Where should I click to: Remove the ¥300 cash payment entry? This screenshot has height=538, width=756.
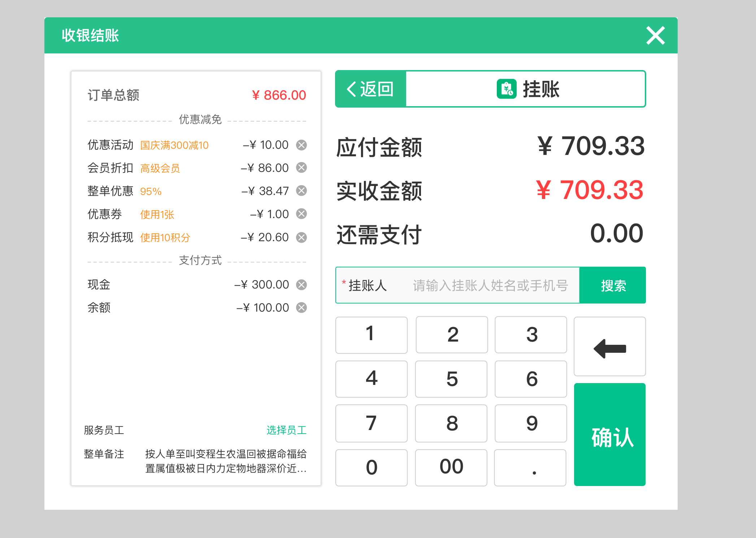pyautogui.click(x=302, y=285)
